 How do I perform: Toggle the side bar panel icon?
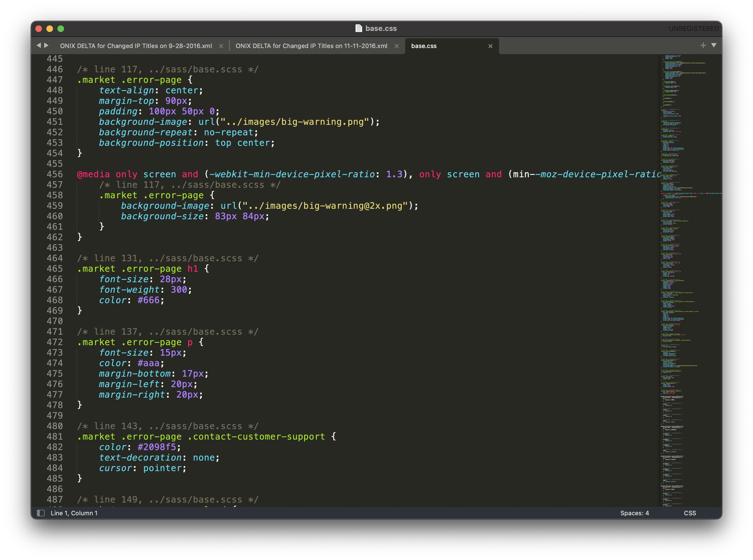[x=41, y=513]
